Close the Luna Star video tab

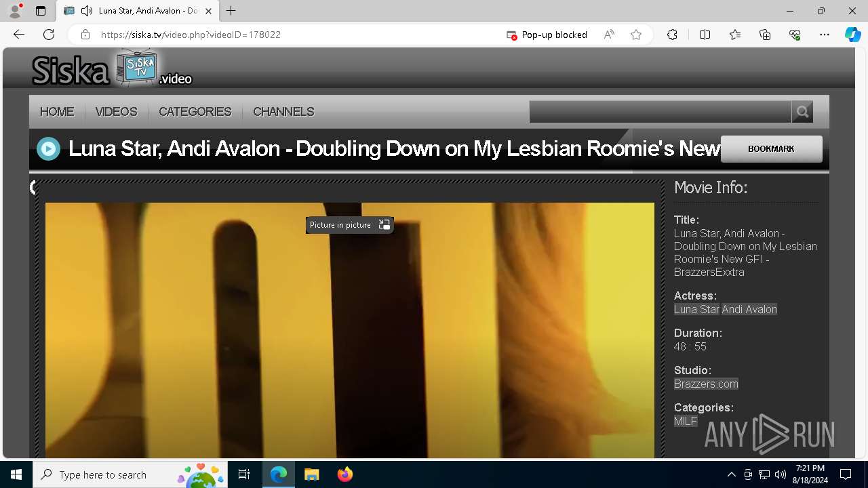coord(208,11)
